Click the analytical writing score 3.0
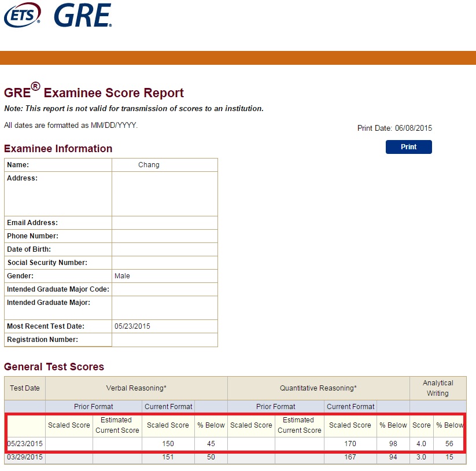476x471 pixels. (x=421, y=457)
